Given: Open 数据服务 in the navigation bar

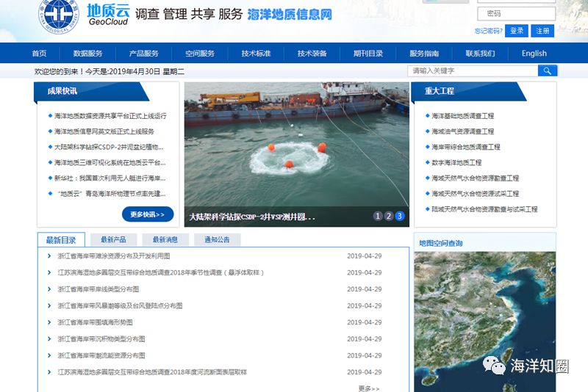Looking at the screenshot, I should pos(87,53).
